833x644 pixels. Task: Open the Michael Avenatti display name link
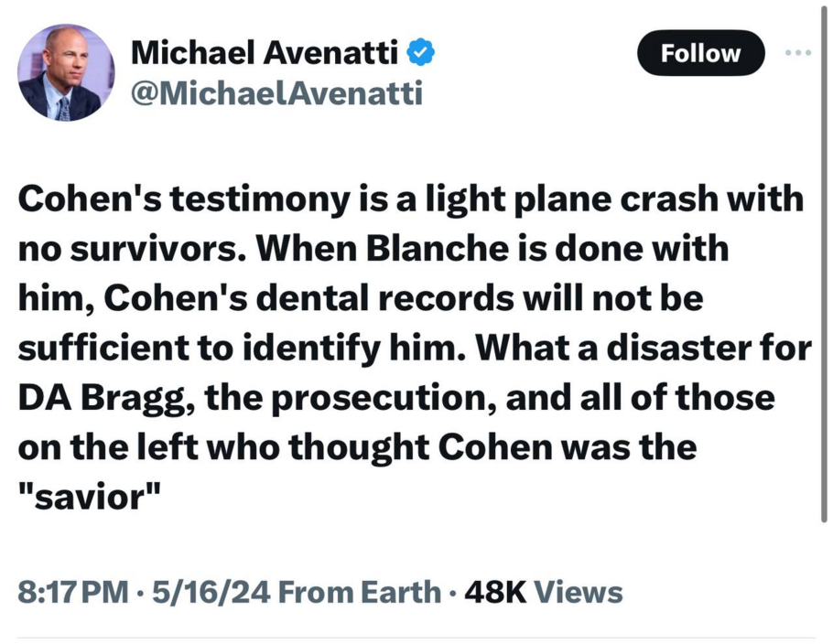[x=265, y=54]
